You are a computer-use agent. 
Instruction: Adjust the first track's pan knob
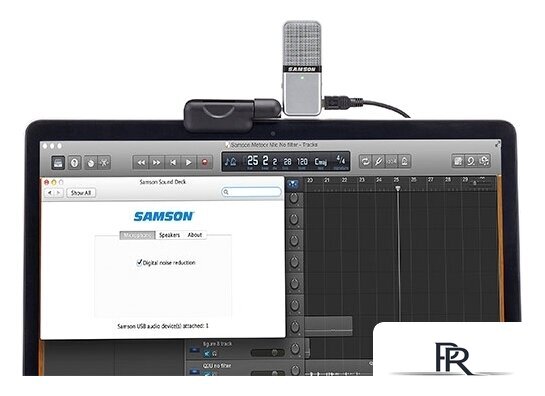point(294,198)
